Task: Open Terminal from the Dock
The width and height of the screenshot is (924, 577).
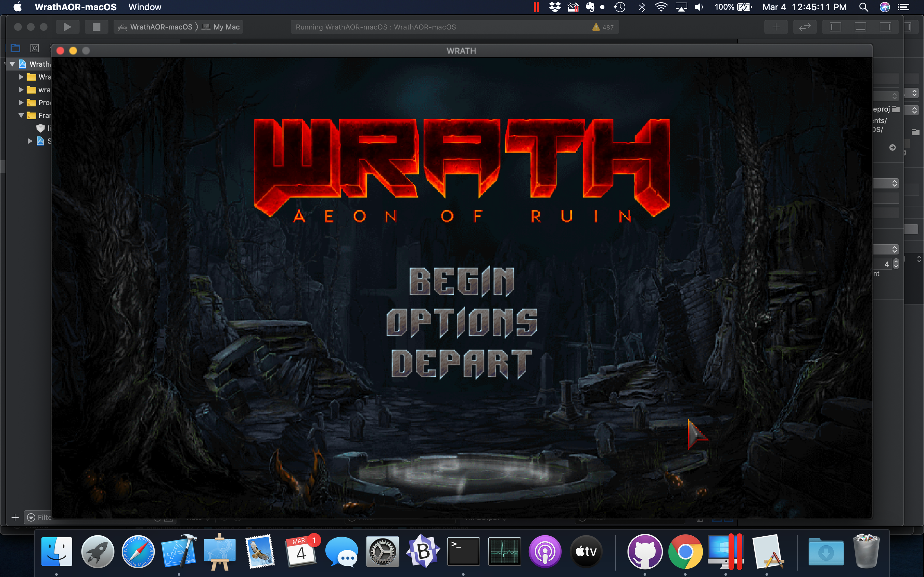Action: [x=463, y=551]
